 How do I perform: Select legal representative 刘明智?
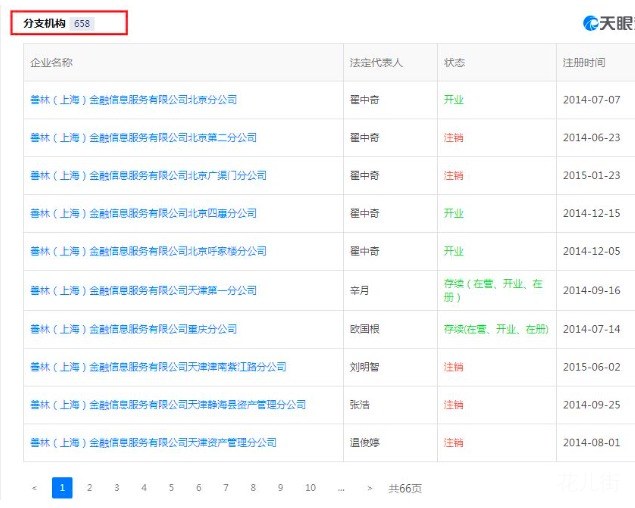pyautogui.click(x=364, y=367)
